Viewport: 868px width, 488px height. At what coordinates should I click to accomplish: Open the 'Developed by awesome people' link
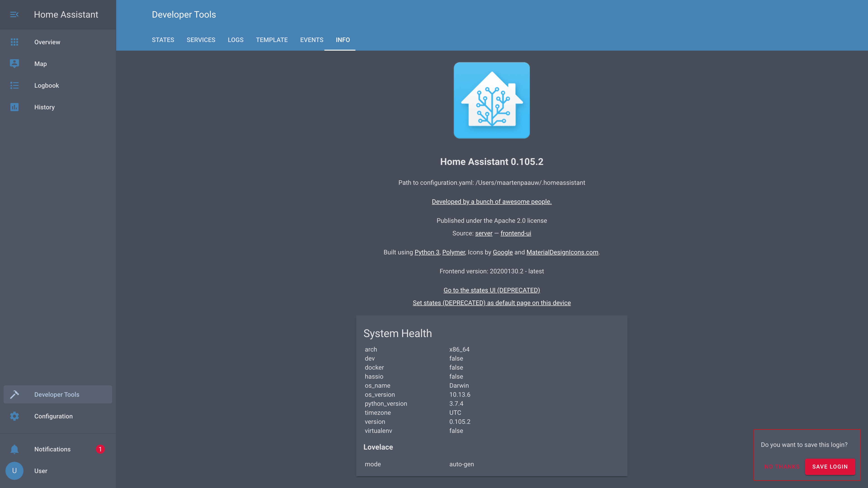[492, 202]
